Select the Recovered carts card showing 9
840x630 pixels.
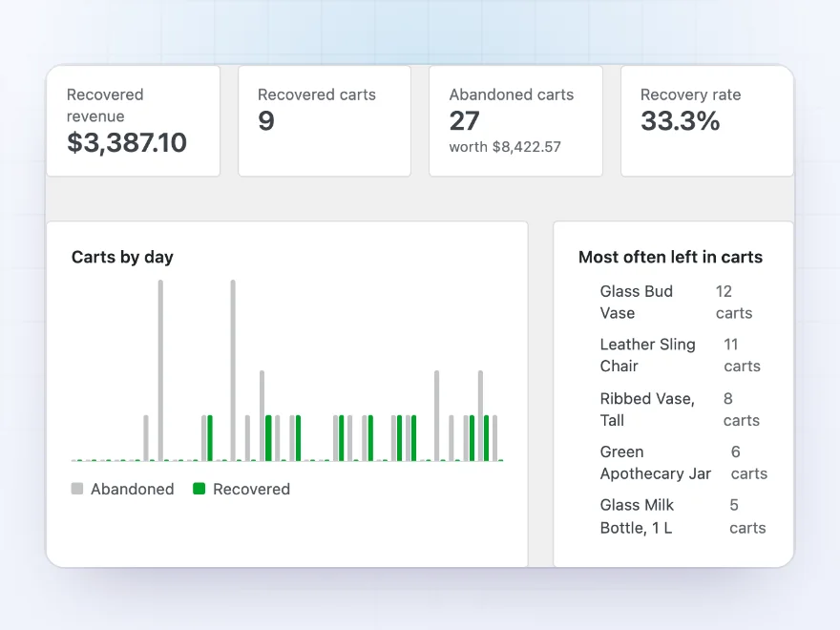325,121
